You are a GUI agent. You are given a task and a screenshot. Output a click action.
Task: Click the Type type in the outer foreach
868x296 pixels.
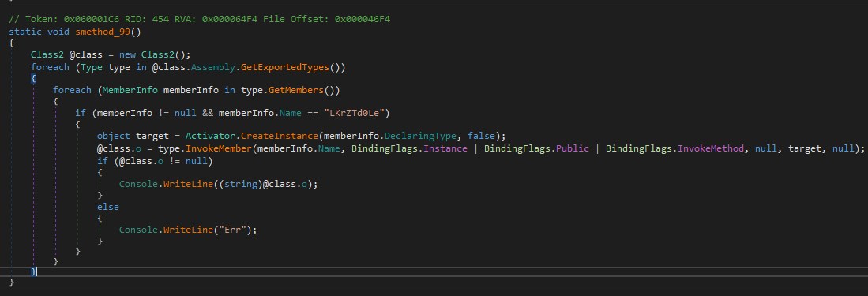click(92, 68)
